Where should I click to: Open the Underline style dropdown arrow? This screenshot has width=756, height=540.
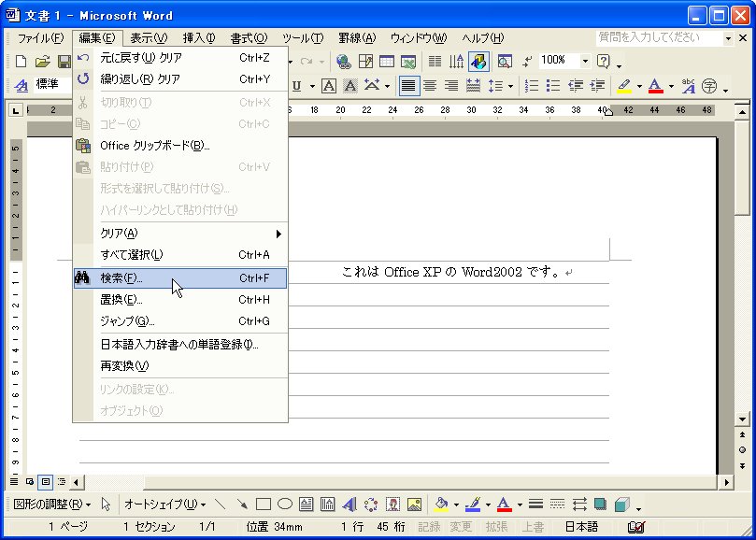tap(312, 87)
